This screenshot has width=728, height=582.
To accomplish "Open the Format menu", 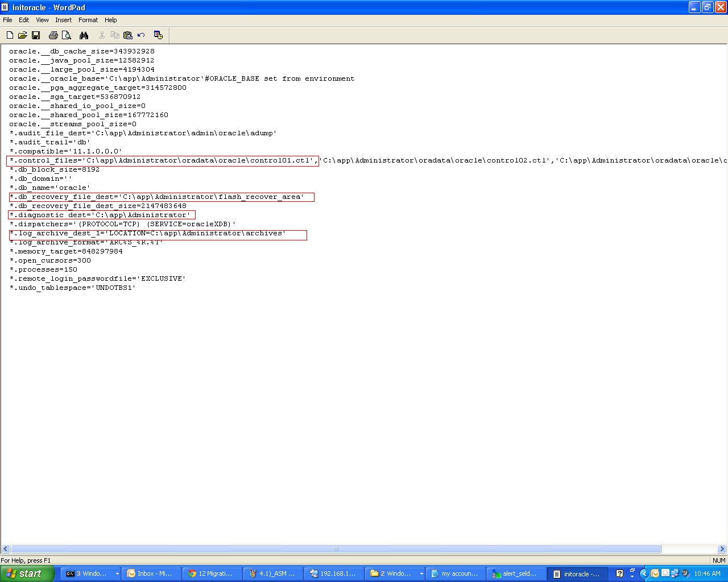I will 88,19.
